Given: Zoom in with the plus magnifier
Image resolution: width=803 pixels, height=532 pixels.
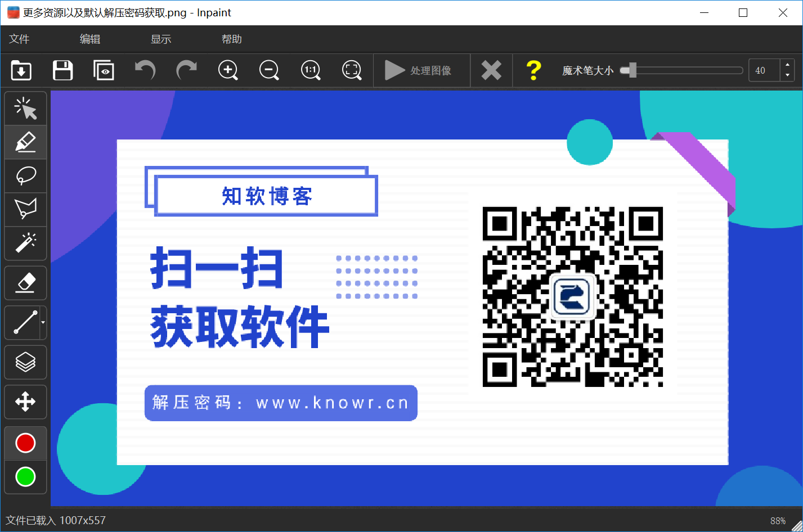Looking at the screenshot, I should click(x=228, y=70).
